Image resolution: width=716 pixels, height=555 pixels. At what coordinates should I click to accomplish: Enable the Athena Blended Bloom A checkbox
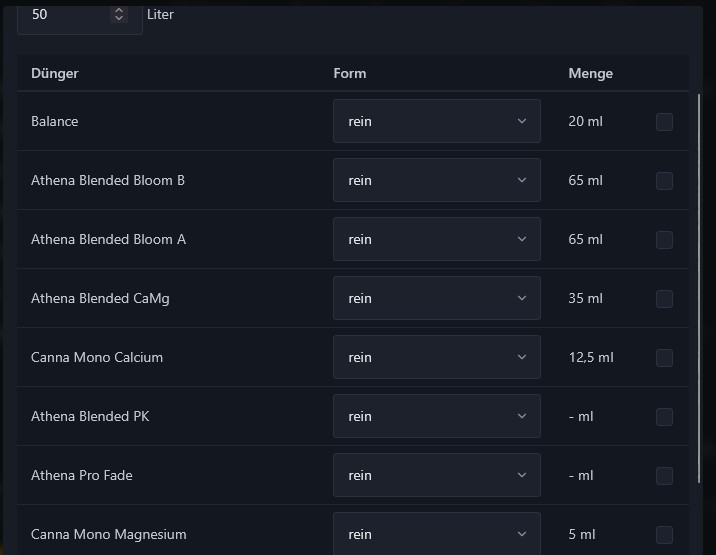point(664,240)
